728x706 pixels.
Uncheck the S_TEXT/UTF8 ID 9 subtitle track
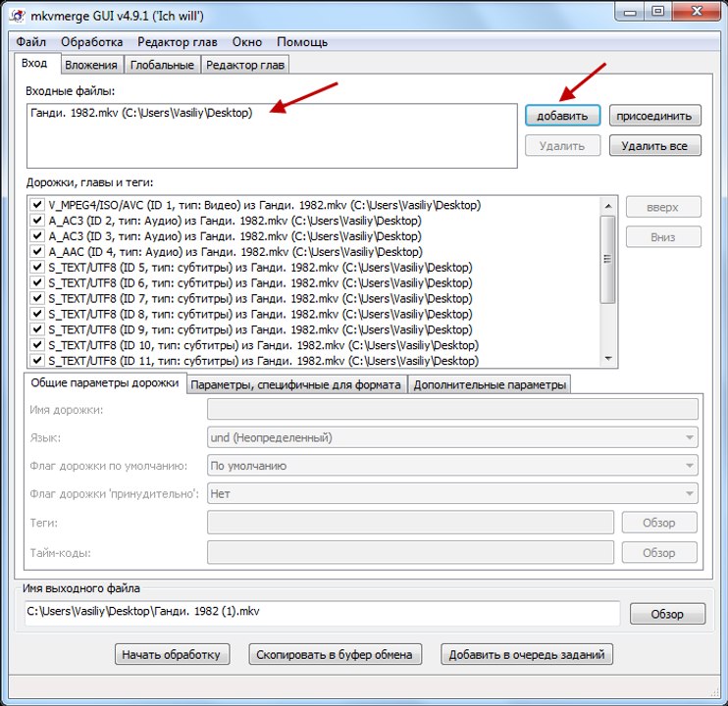[x=37, y=328]
